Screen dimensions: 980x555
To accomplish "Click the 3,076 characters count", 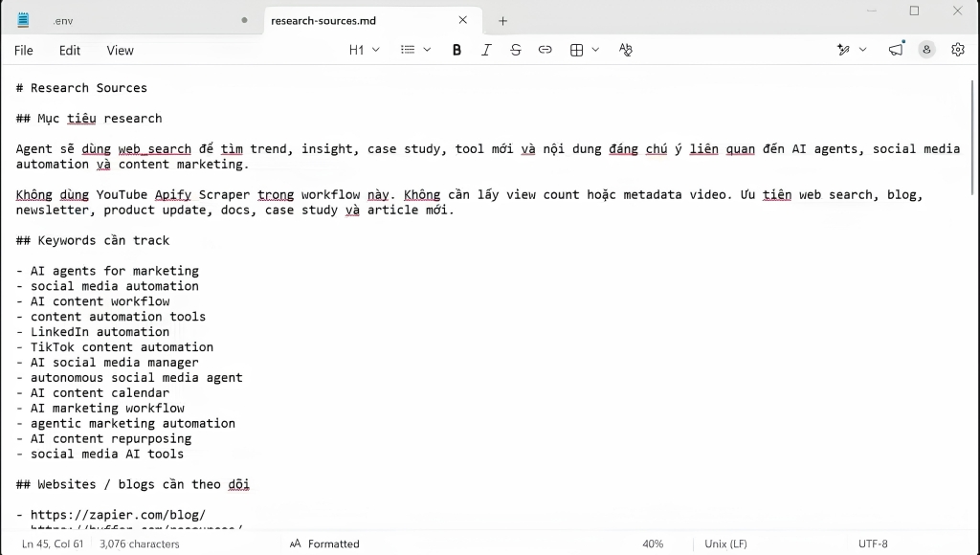I will click(x=140, y=544).
